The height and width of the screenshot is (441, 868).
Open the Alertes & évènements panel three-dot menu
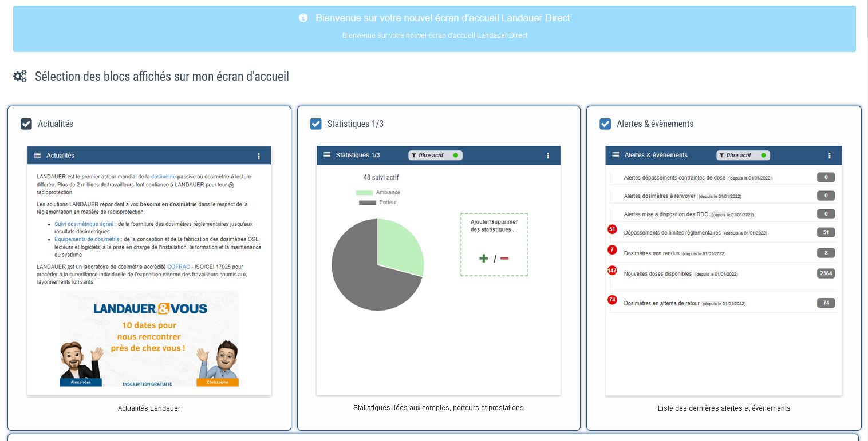[830, 156]
